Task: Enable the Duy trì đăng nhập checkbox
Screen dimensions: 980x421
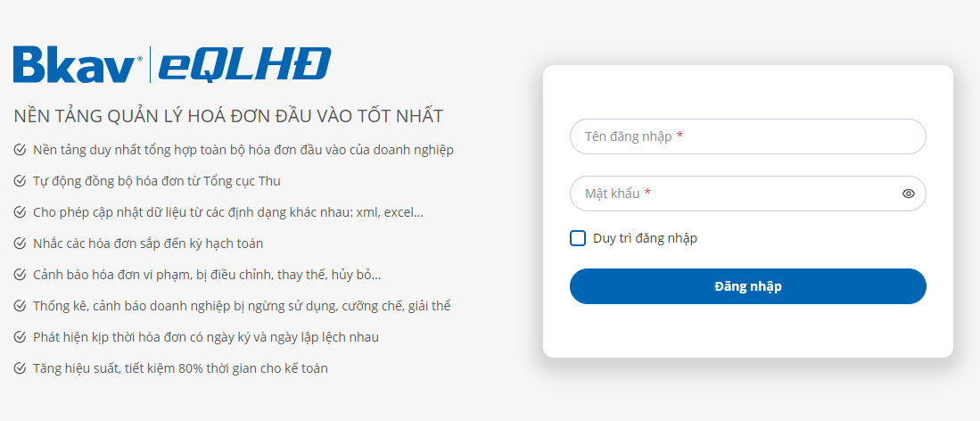Action: point(578,238)
